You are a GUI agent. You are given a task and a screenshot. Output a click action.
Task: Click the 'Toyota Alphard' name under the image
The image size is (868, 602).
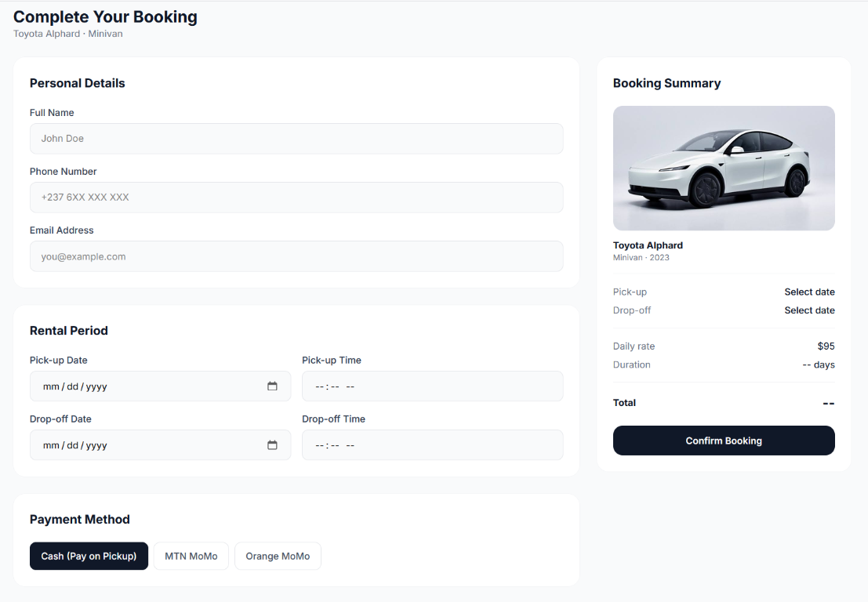click(648, 245)
